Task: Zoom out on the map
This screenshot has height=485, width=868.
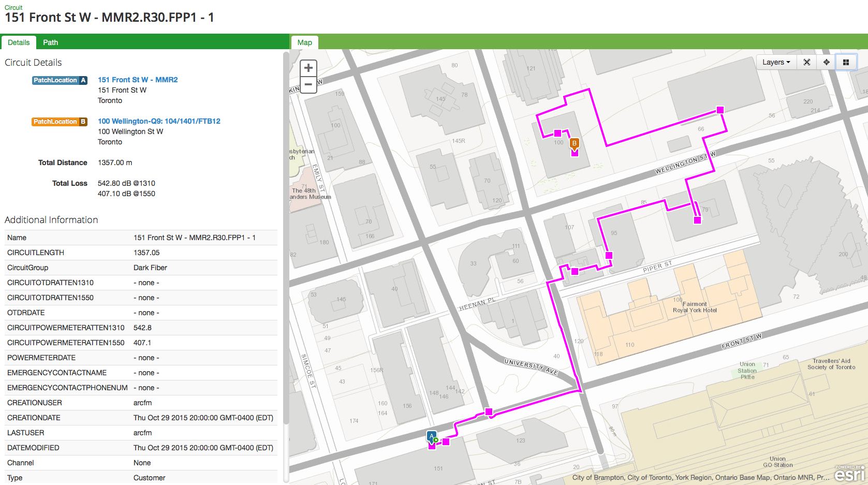Action: pyautogui.click(x=308, y=84)
